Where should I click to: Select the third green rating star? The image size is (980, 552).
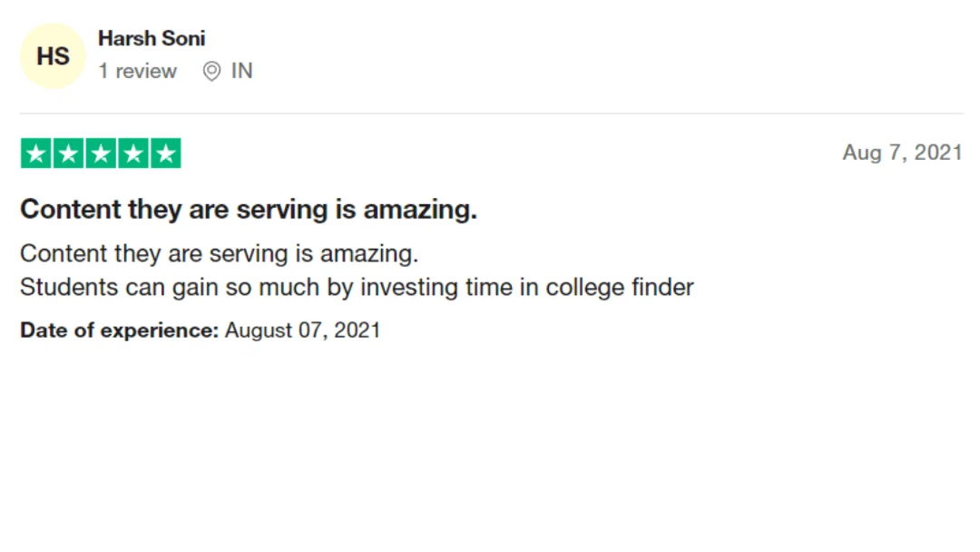[101, 153]
